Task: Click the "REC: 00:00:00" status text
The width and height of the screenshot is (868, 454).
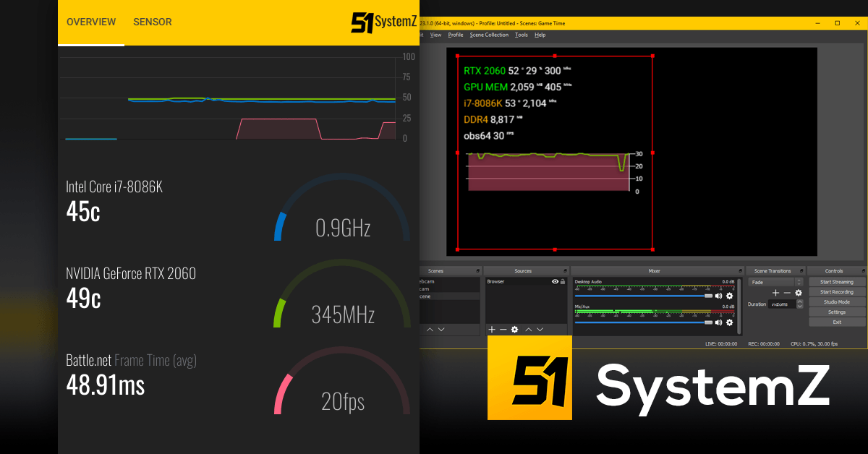Action: point(763,344)
